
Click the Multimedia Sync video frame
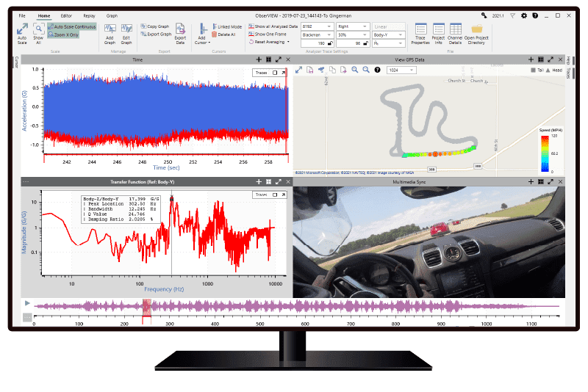click(x=429, y=242)
